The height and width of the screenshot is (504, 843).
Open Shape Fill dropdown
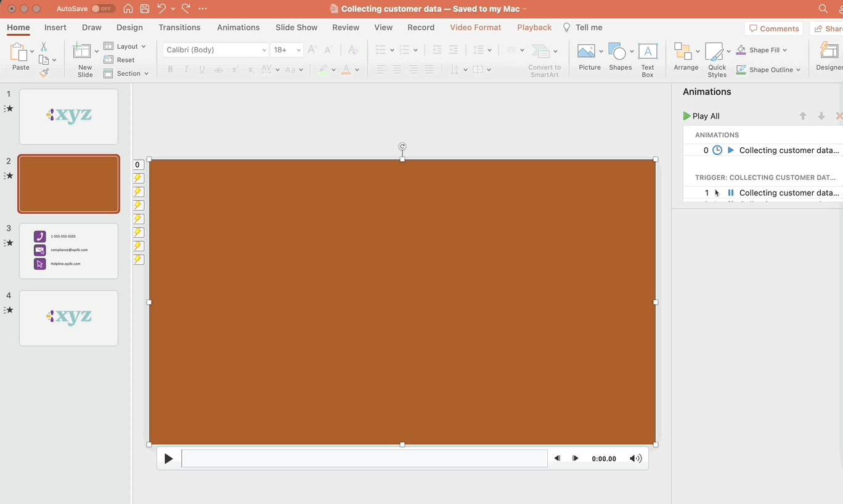point(762,50)
